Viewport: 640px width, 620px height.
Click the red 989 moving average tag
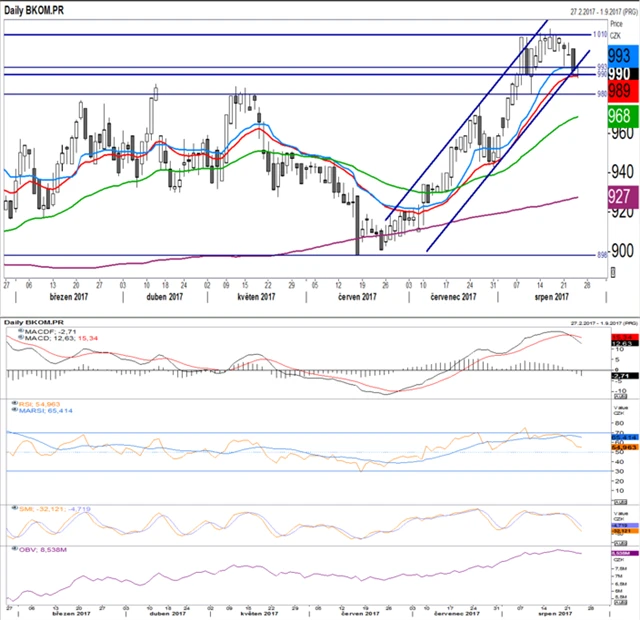tap(618, 91)
